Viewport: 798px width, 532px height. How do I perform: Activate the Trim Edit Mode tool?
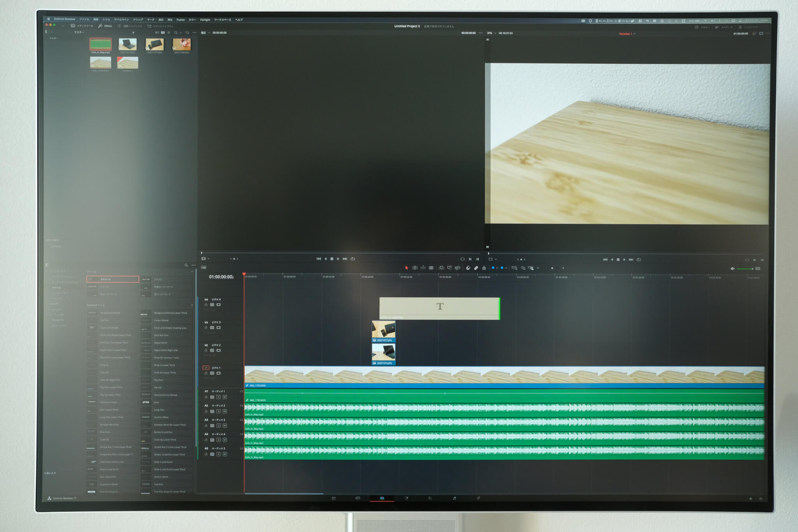coord(415,268)
